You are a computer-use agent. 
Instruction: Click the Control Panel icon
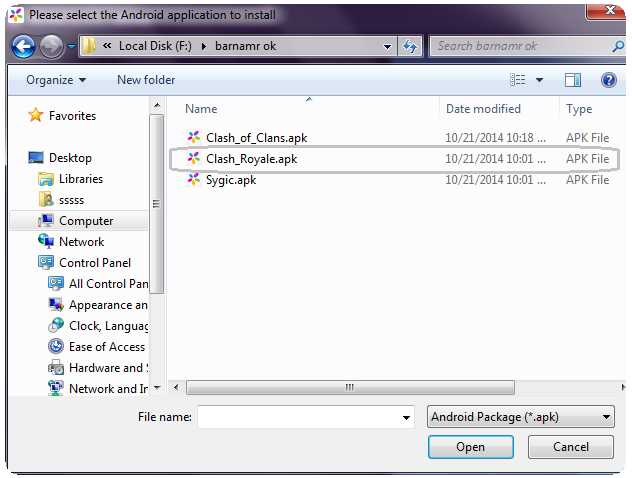click(46, 262)
